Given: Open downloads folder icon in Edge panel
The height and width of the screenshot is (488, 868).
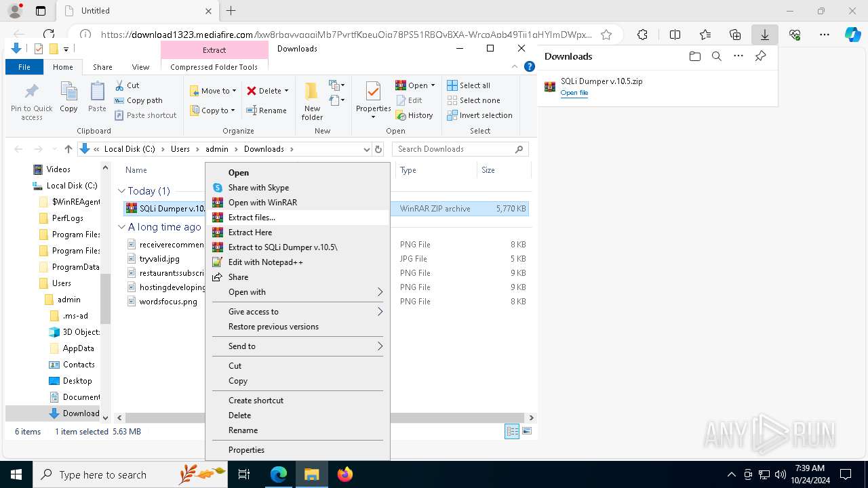Looking at the screenshot, I should click(x=694, y=56).
